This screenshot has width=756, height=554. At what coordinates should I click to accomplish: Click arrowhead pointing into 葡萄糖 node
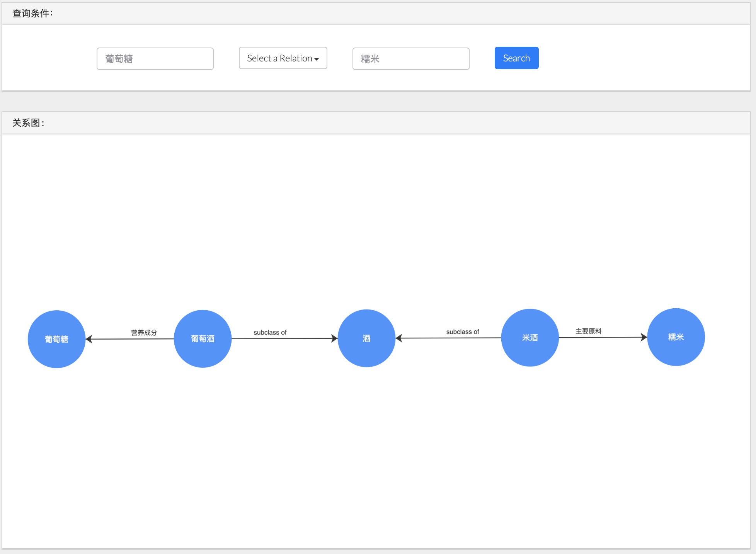(x=89, y=339)
